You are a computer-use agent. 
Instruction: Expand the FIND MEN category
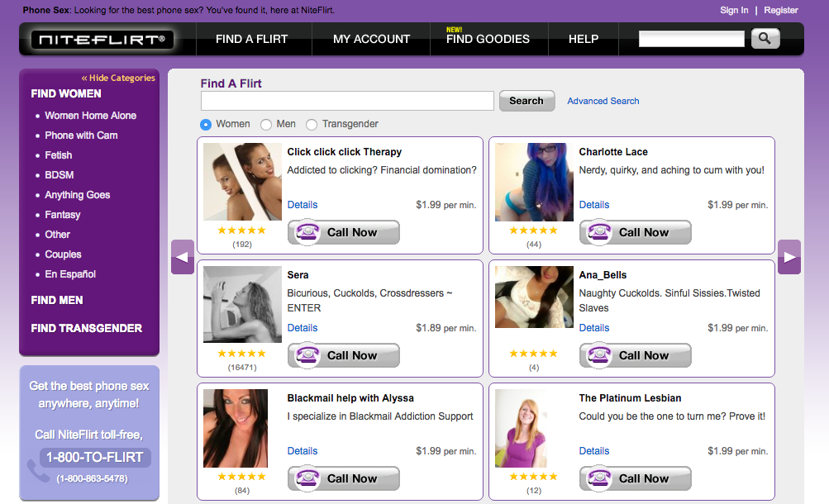(56, 300)
